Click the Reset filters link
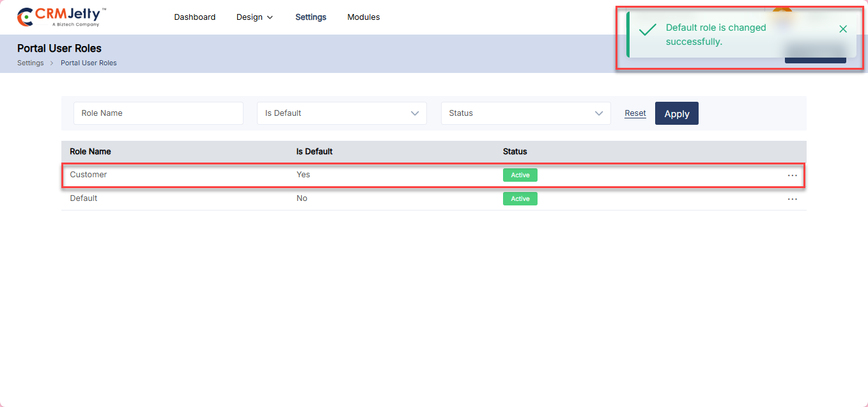Image resolution: width=868 pixels, height=407 pixels. coord(635,113)
